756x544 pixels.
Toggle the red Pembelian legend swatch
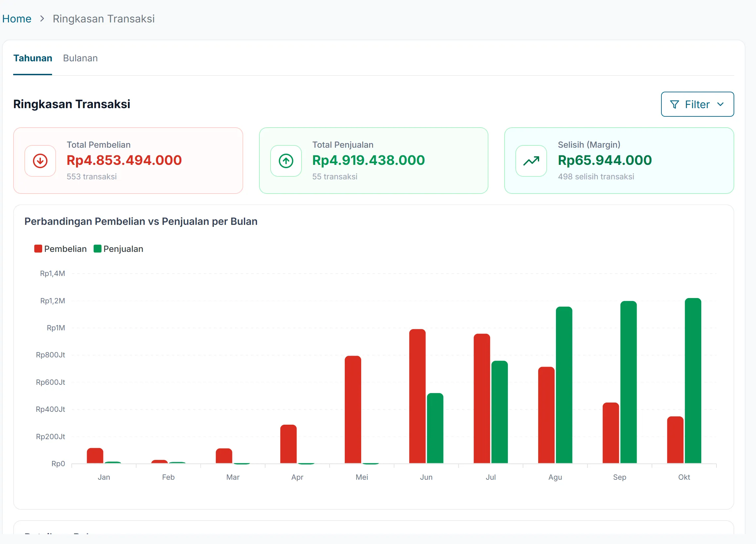(38, 249)
